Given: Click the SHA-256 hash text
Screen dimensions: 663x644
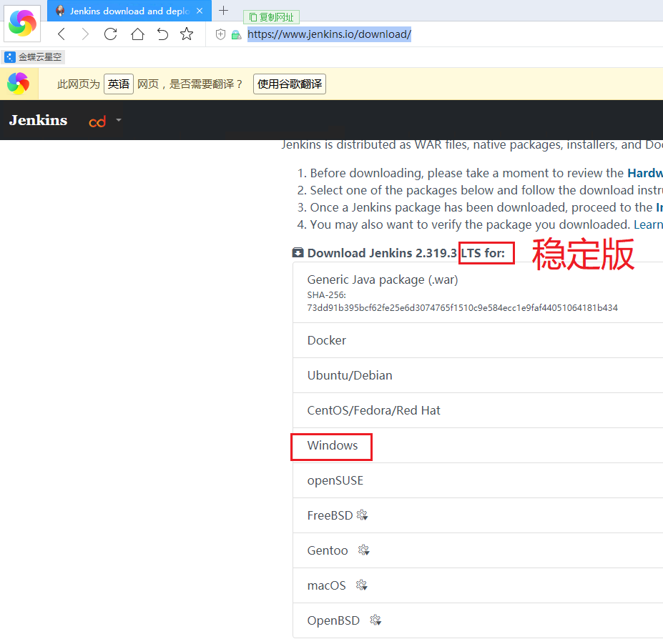Looking at the screenshot, I should 462,307.
